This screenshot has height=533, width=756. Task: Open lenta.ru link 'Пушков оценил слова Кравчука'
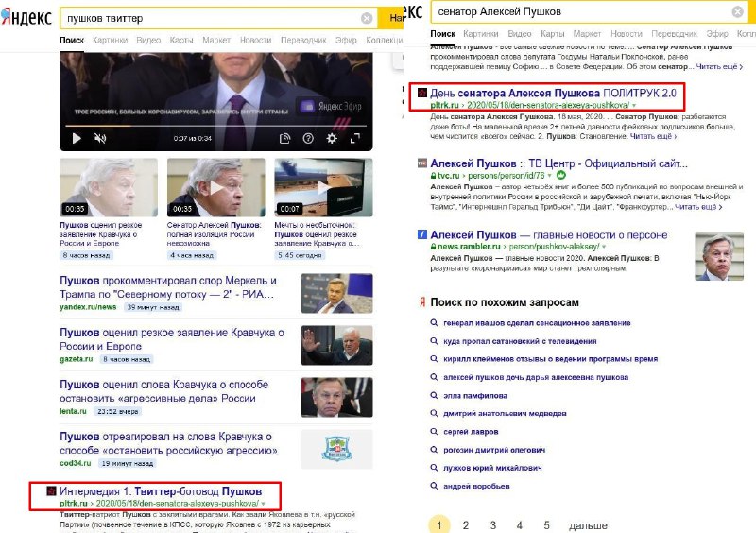164,391
